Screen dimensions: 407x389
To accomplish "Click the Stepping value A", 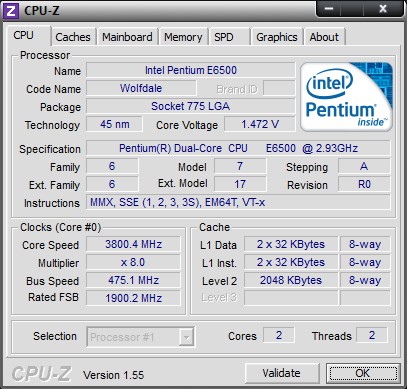I will tap(364, 166).
